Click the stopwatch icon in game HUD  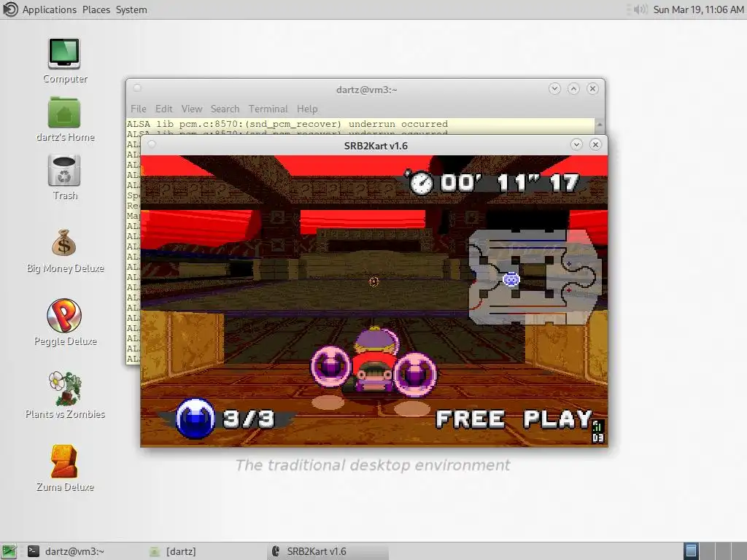coord(421,183)
